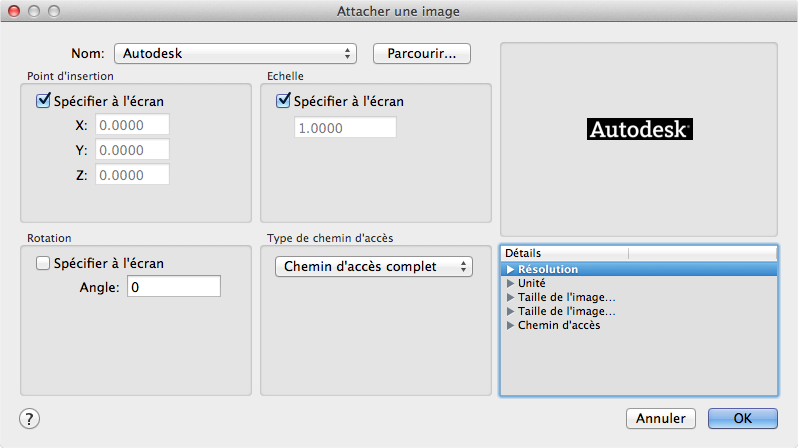The height and width of the screenshot is (448, 798).
Task: Open the Nom dropdown showing Autodesk
Action: [x=236, y=53]
